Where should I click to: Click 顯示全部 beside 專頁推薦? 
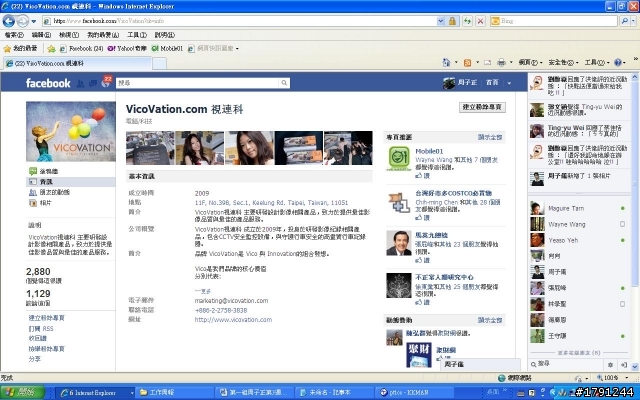click(x=490, y=137)
